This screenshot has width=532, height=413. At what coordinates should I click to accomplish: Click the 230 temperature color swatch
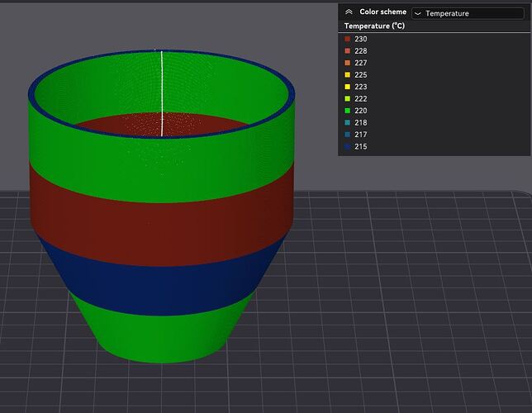pyautogui.click(x=347, y=39)
